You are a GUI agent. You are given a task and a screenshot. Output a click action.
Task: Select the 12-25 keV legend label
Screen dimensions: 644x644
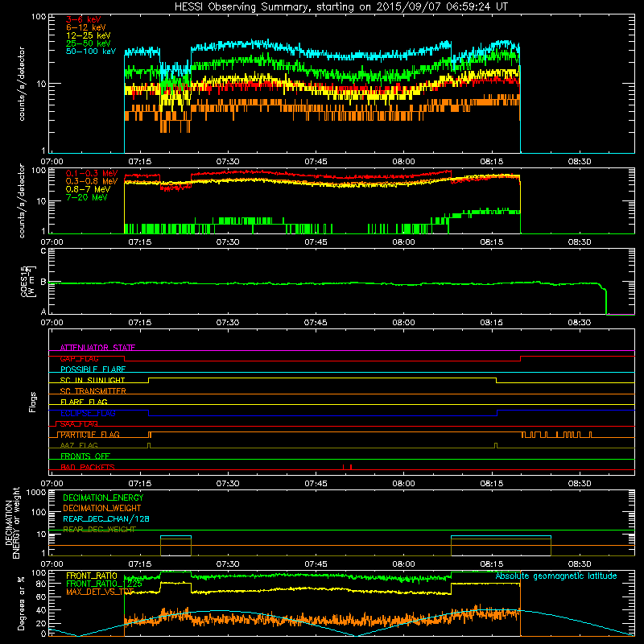[89, 35]
